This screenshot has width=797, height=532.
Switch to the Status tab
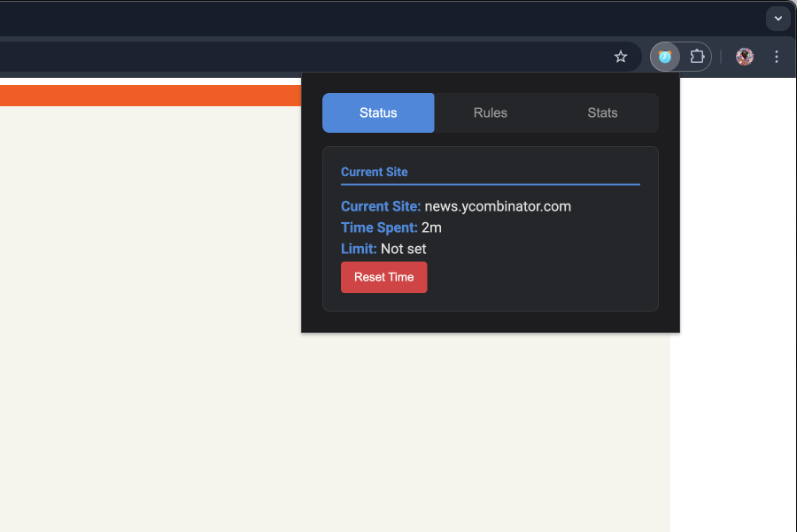point(378,112)
